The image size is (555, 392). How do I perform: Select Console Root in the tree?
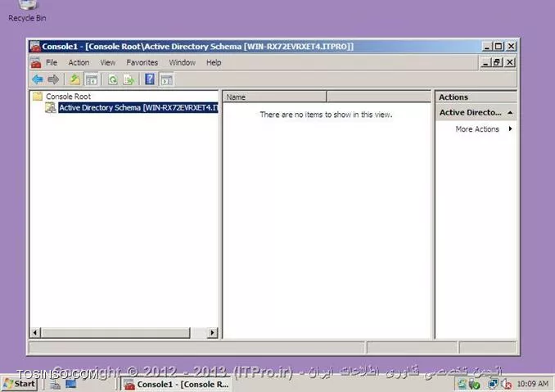pyautogui.click(x=68, y=97)
